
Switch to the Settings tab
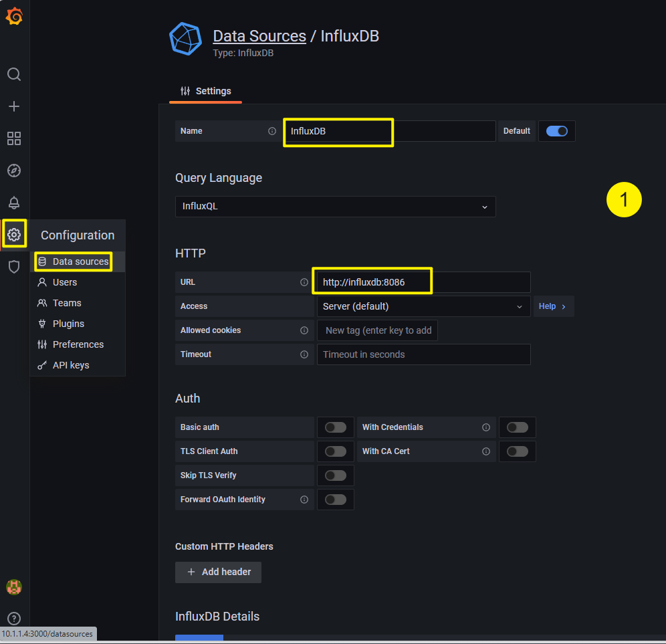[205, 91]
